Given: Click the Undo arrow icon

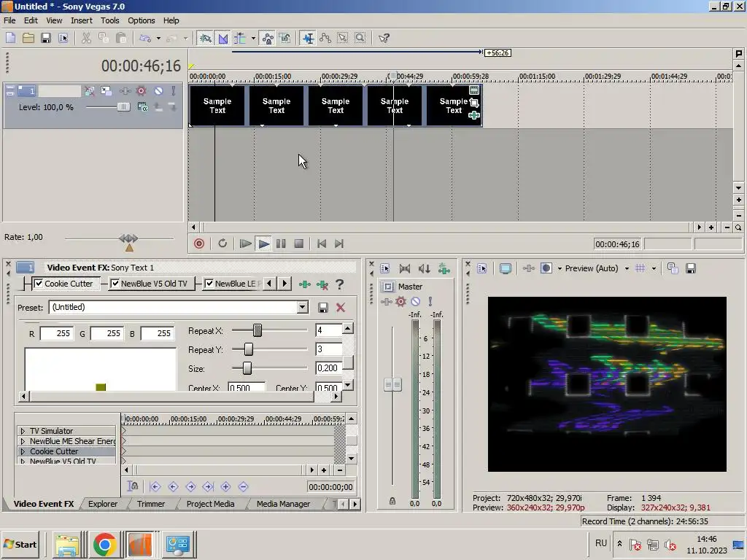Looking at the screenshot, I should point(145,38).
